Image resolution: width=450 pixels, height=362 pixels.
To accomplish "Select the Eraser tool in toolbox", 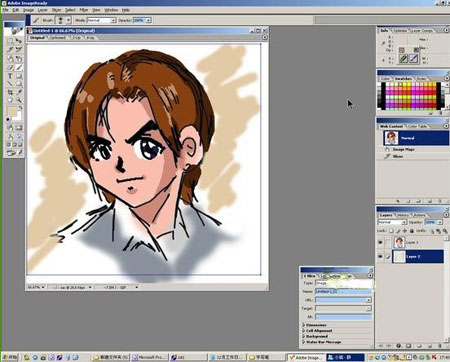I will (x=10, y=68).
